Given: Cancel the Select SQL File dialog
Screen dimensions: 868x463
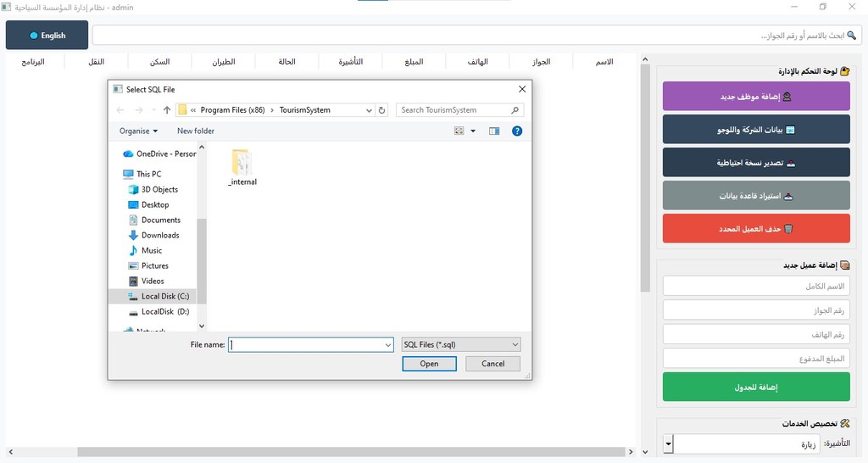Looking at the screenshot, I should point(492,363).
